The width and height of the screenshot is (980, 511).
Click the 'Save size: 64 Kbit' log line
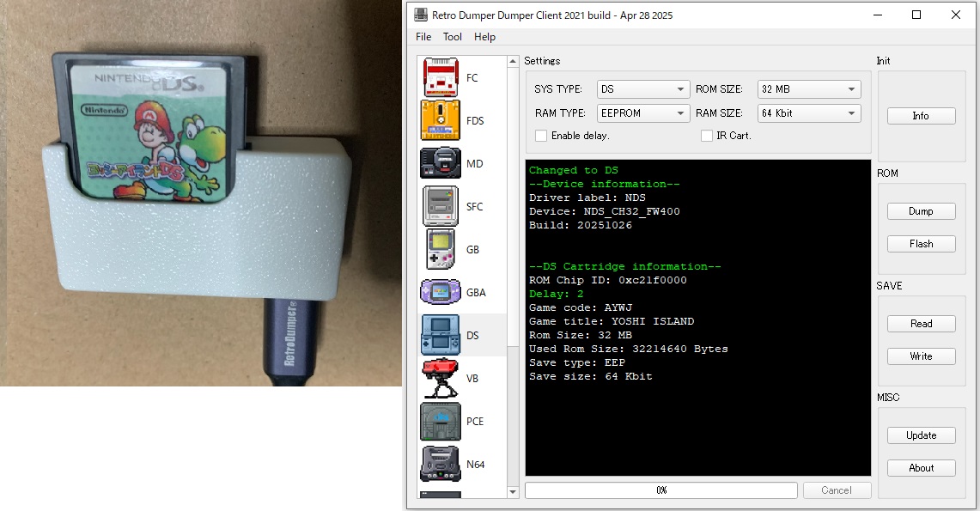pyautogui.click(x=591, y=376)
